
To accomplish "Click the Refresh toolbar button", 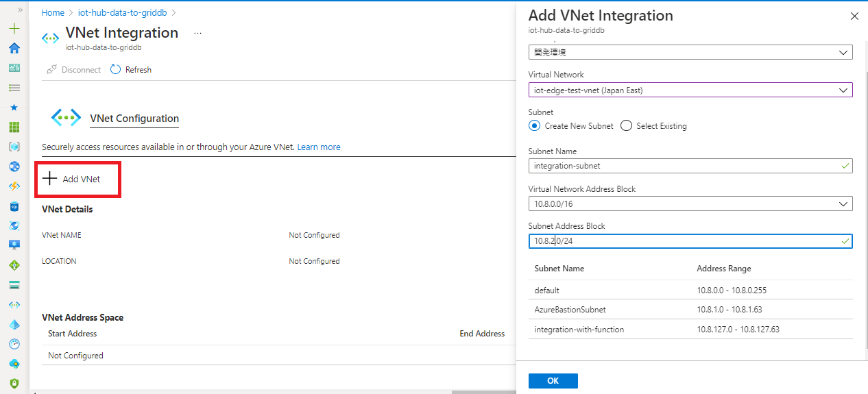I will pos(131,70).
